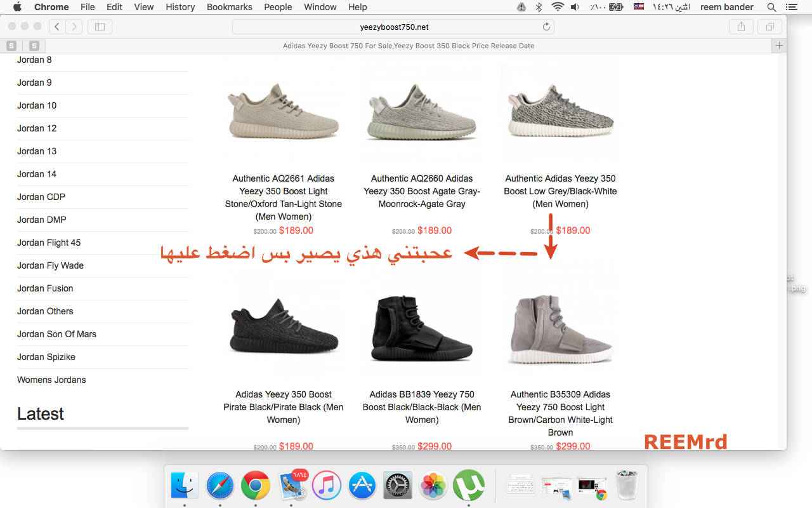The image size is (812, 508).
Task: Open the Jordan 12 category link
Action: 37,128
